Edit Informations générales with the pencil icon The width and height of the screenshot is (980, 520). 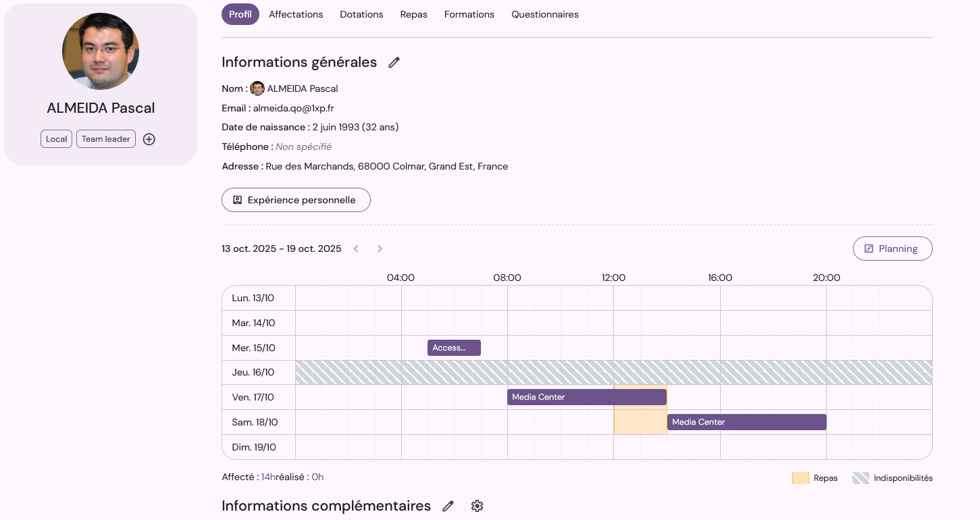pyautogui.click(x=394, y=62)
